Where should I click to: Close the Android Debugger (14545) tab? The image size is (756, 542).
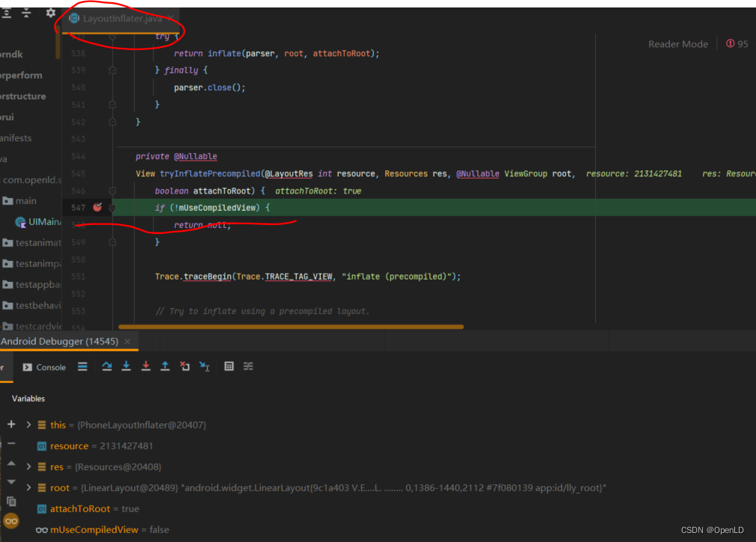click(x=127, y=342)
